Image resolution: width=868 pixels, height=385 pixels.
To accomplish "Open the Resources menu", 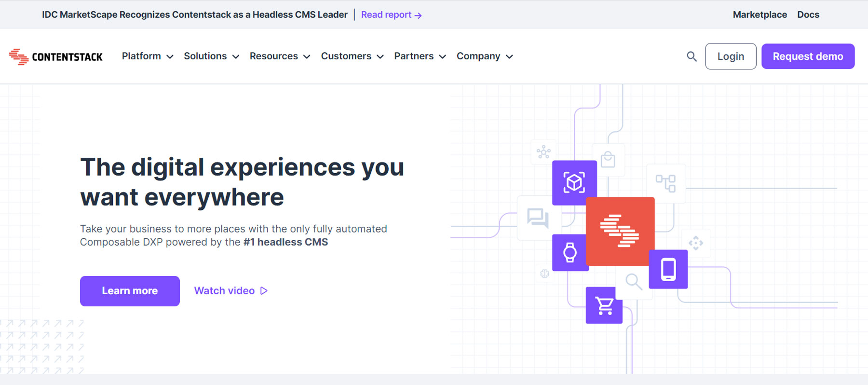I will pyautogui.click(x=280, y=56).
